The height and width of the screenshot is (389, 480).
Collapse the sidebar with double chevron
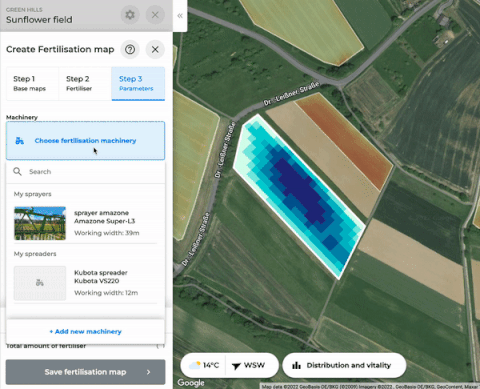pyautogui.click(x=180, y=16)
